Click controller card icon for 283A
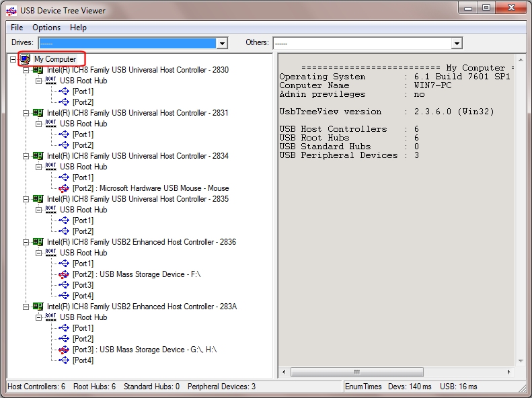 38,307
